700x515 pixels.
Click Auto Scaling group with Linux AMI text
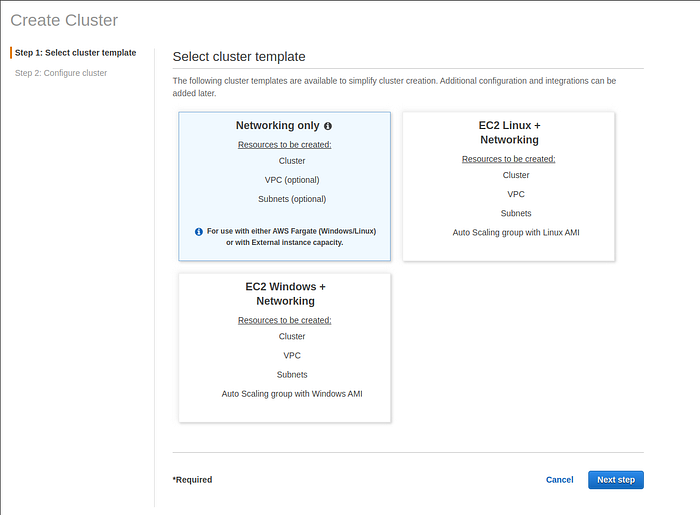[516, 232]
